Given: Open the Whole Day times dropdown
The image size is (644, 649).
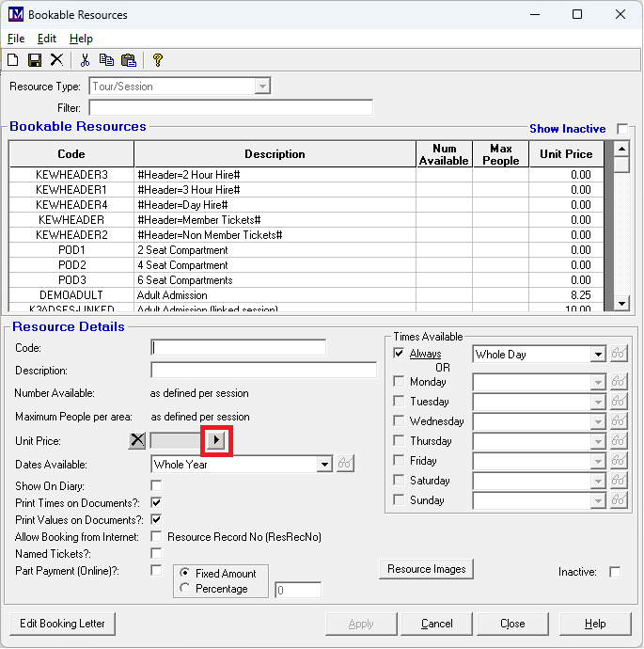Looking at the screenshot, I should 598,355.
